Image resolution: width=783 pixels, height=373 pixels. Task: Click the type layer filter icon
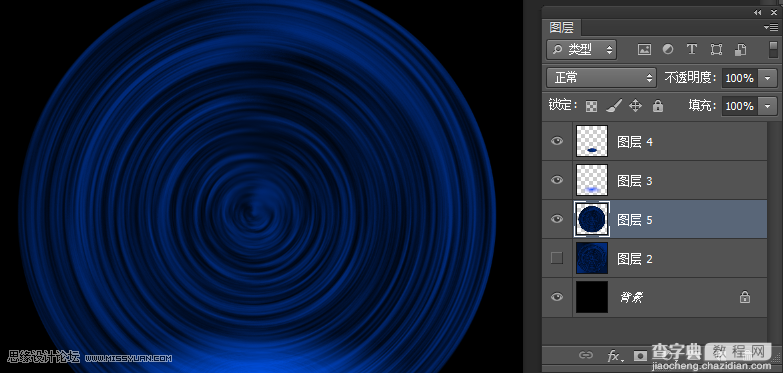(692, 49)
